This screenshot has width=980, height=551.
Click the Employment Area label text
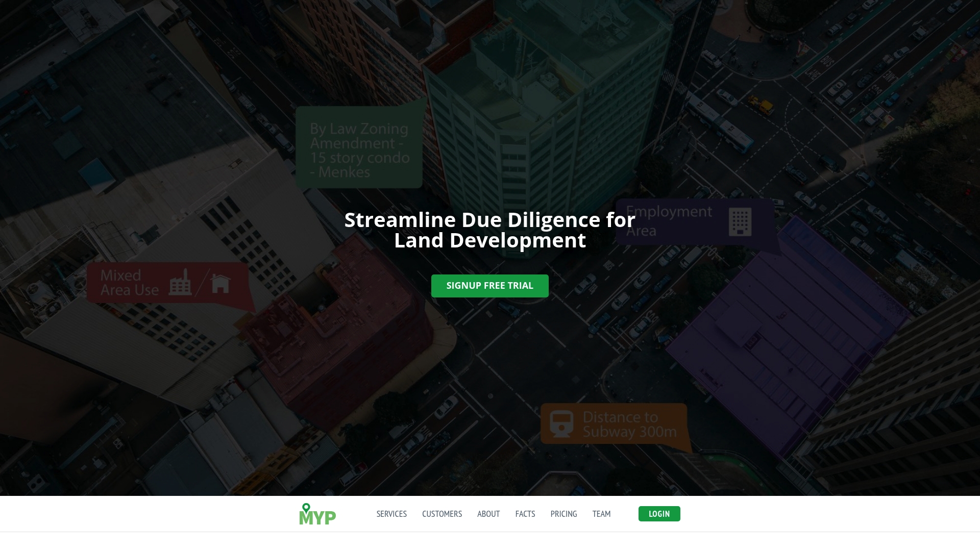669,221
